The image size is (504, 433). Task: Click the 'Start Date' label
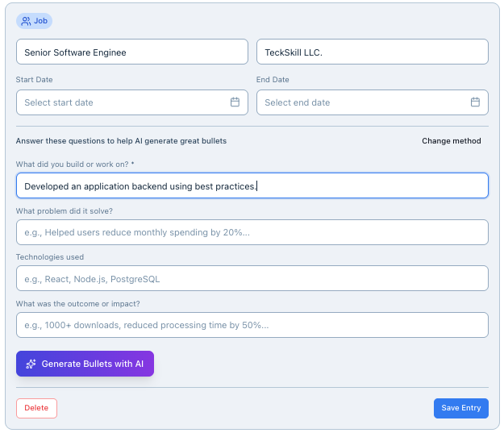click(x=35, y=80)
